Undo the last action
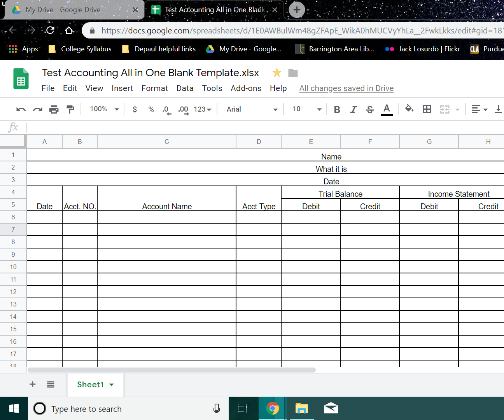Viewport: 504px width, 420px height. [x=21, y=109]
